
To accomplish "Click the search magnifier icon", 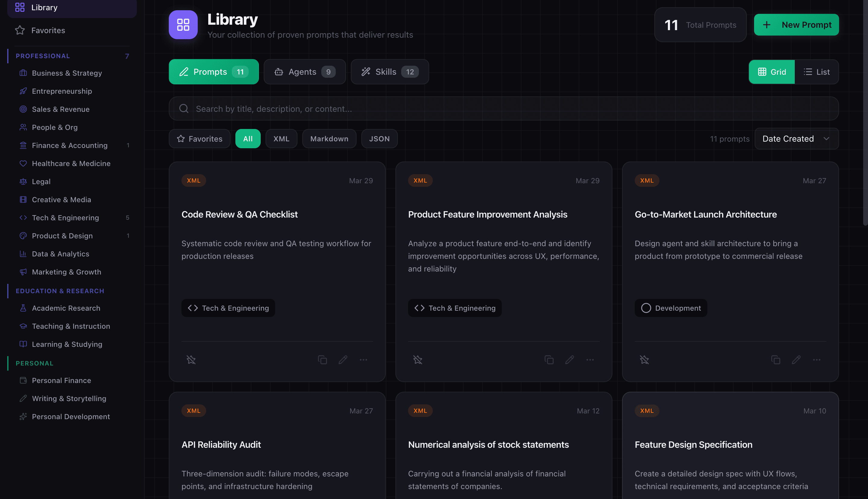I will tap(184, 108).
